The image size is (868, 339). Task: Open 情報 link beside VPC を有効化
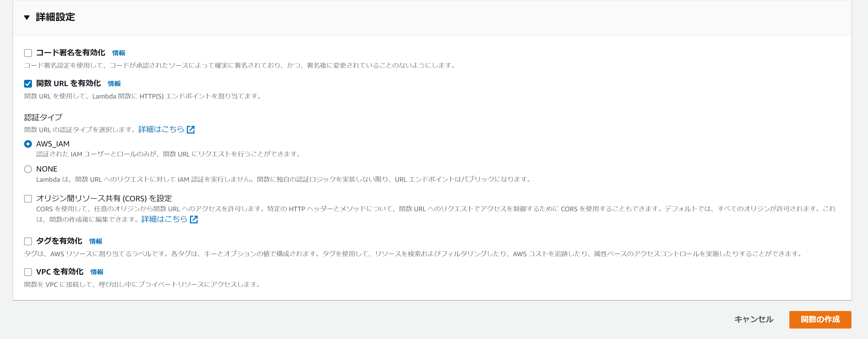click(x=97, y=272)
